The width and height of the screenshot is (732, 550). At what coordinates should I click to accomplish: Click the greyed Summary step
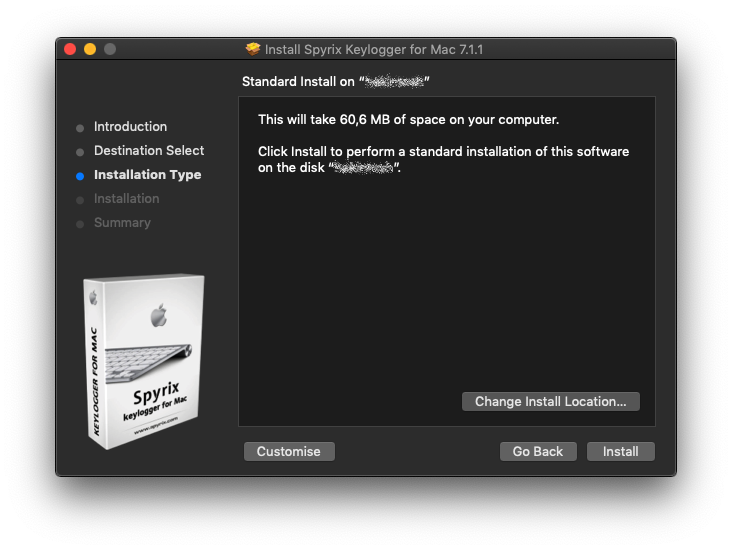click(x=122, y=223)
